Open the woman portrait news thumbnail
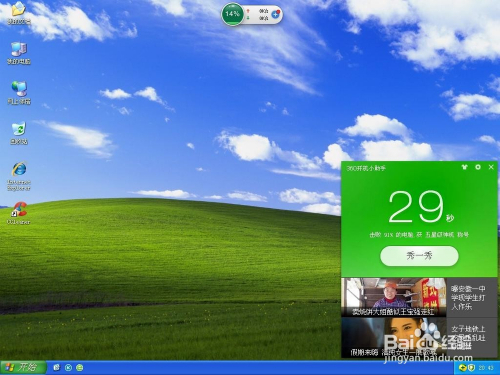Image resolution: width=500 pixels, height=375 pixels. [393, 337]
